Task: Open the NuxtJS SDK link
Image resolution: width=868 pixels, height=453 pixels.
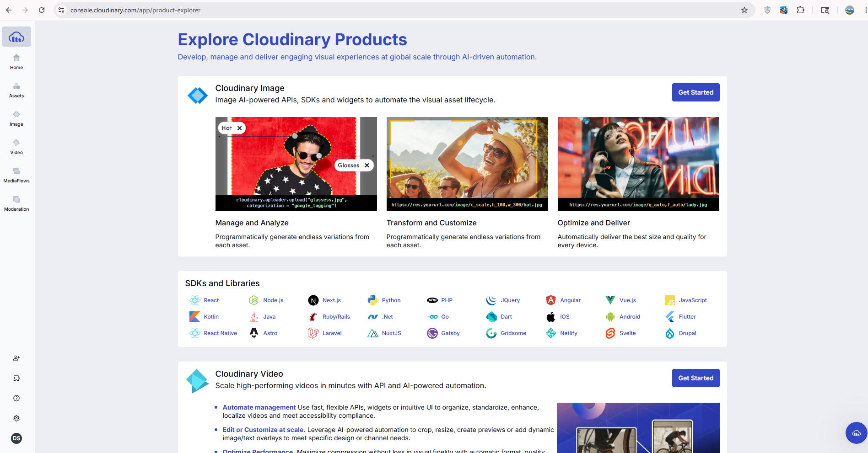Action: [x=392, y=333]
